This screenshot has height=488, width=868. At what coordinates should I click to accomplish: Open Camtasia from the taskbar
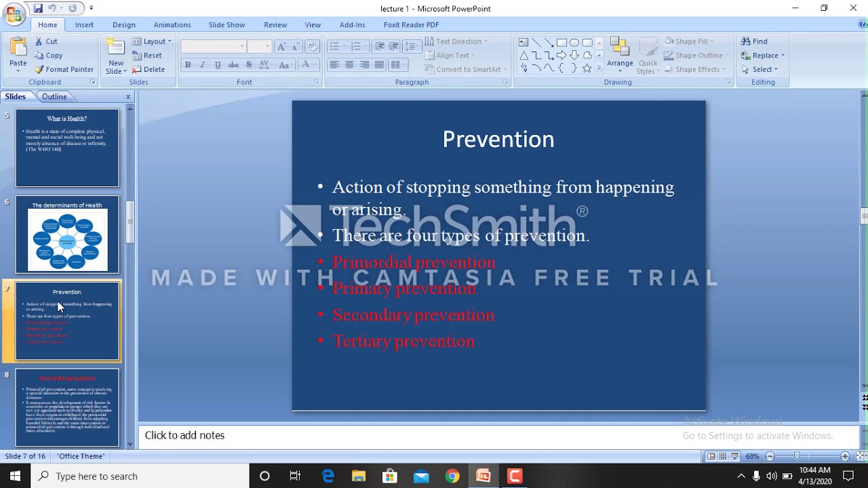(515, 476)
